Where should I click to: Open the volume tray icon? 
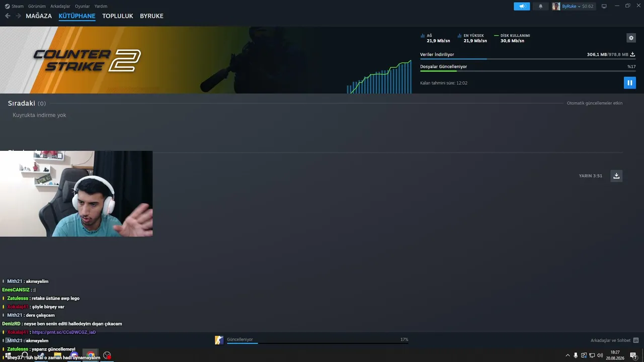tap(600, 355)
